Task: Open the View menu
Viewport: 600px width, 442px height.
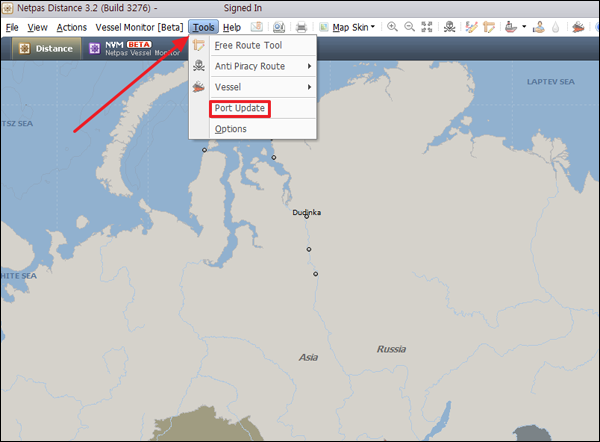Action: coord(37,28)
